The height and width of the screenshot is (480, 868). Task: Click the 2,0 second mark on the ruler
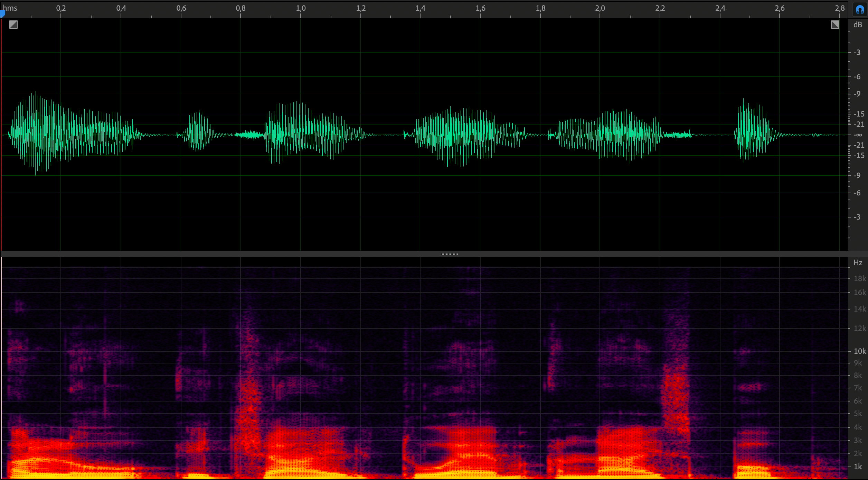(600, 8)
